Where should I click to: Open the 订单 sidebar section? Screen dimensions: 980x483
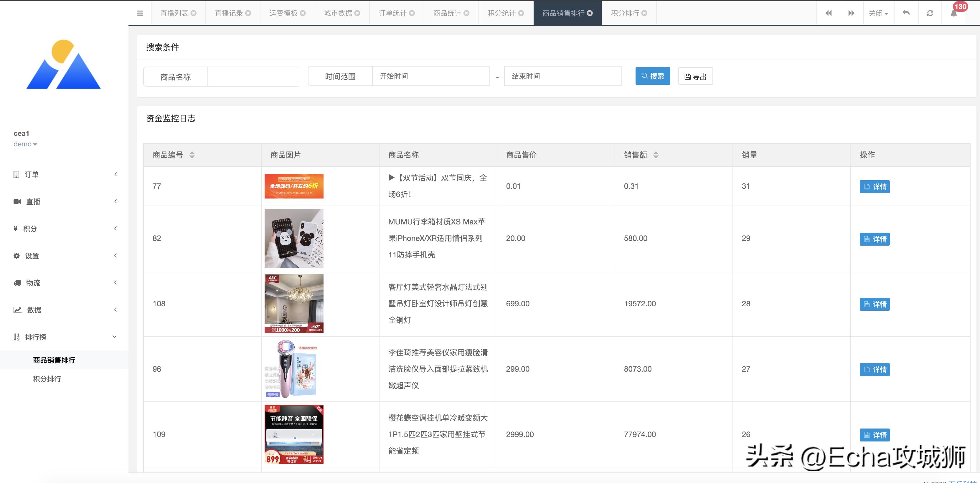pyautogui.click(x=32, y=174)
